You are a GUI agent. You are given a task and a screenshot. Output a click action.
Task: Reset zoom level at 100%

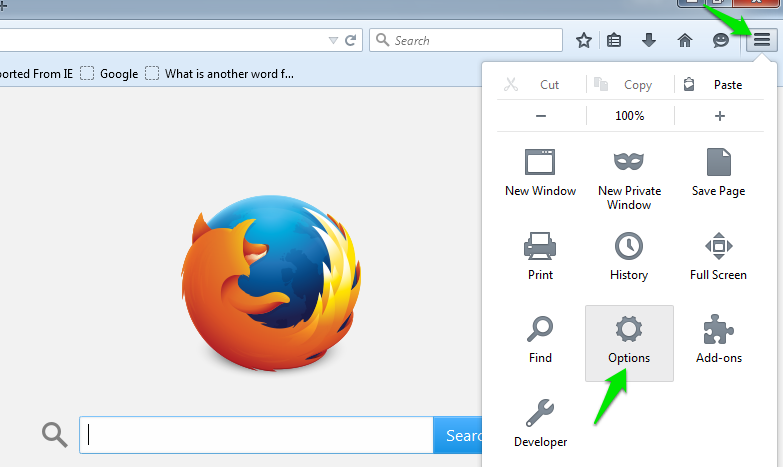point(630,116)
